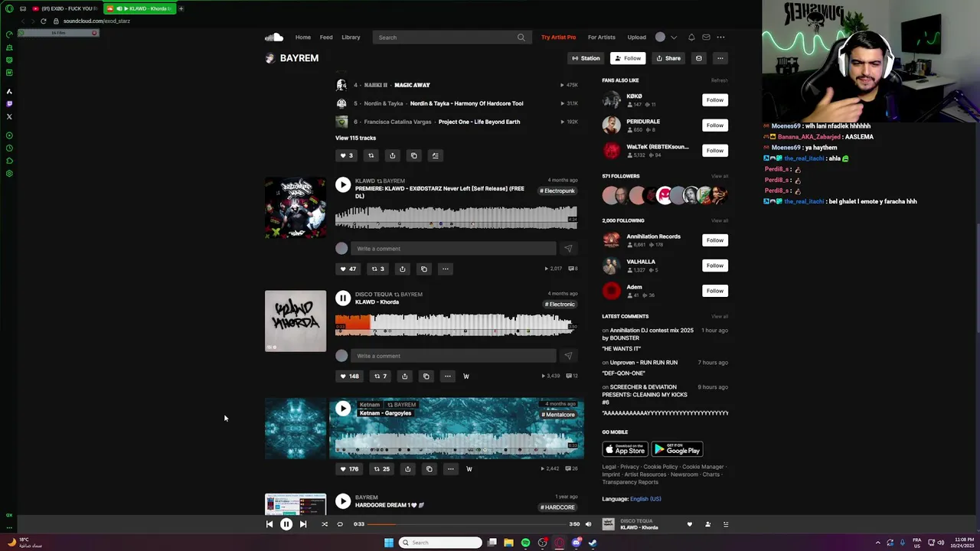Message BAYREM via envelope button

698,58
